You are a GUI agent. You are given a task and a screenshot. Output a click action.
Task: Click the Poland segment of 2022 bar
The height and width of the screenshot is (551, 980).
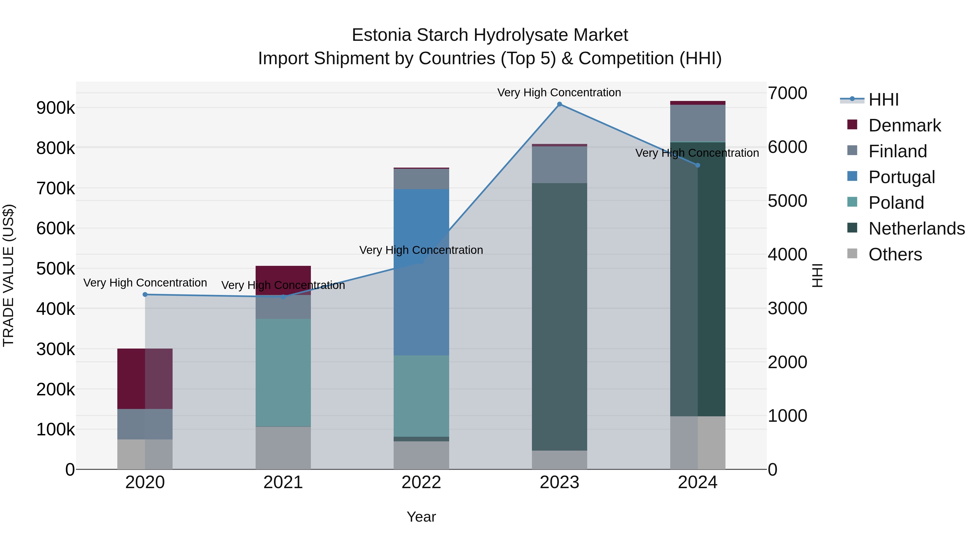pyautogui.click(x=421, y=396)
